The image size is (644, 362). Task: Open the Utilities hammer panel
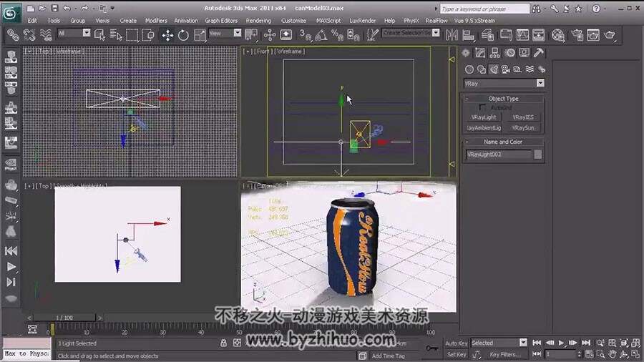point(538,52)
